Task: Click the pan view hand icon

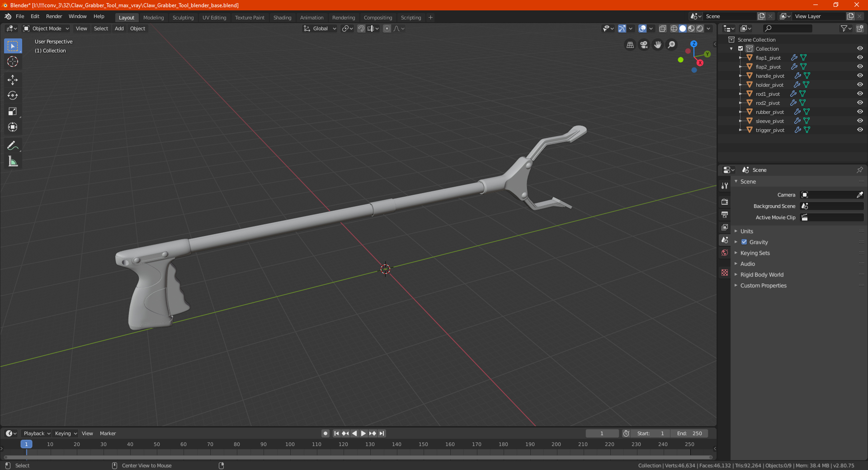Action: (658, 45)
